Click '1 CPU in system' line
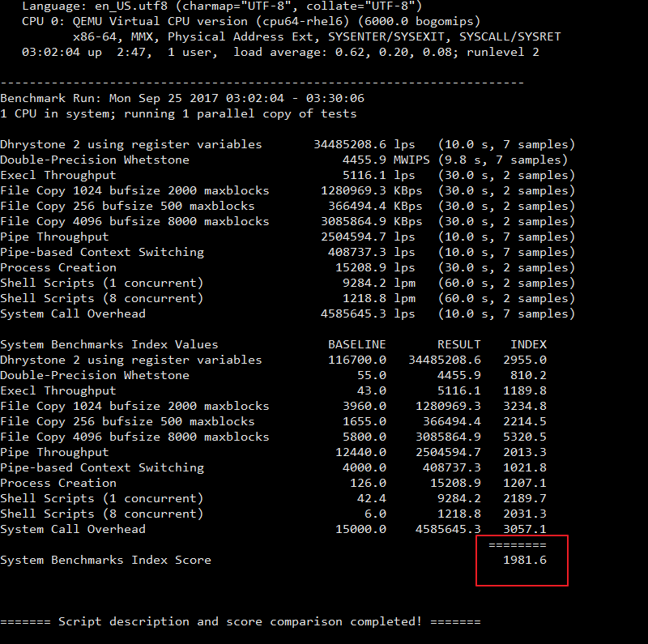 [x=178, y=113]
